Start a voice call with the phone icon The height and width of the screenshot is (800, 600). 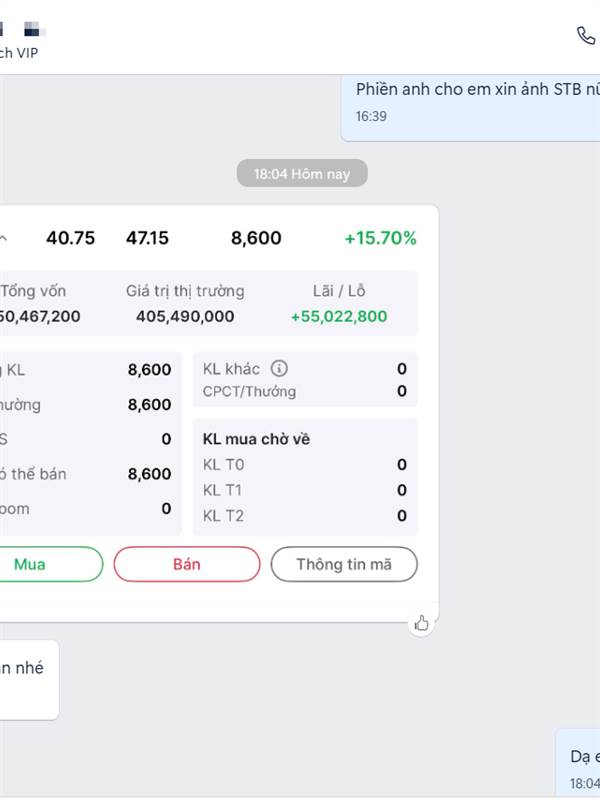pyautogui.click(x=586, y=36)
